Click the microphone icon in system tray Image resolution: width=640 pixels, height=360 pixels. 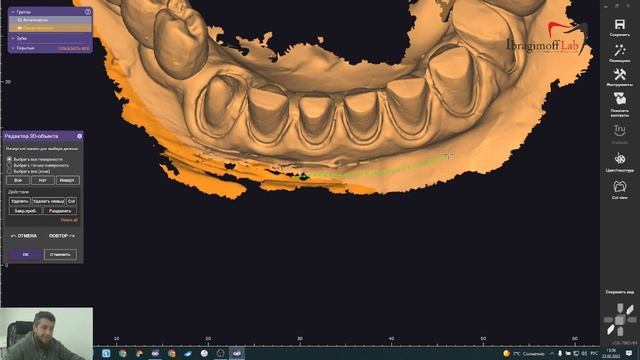click(560, 353)
